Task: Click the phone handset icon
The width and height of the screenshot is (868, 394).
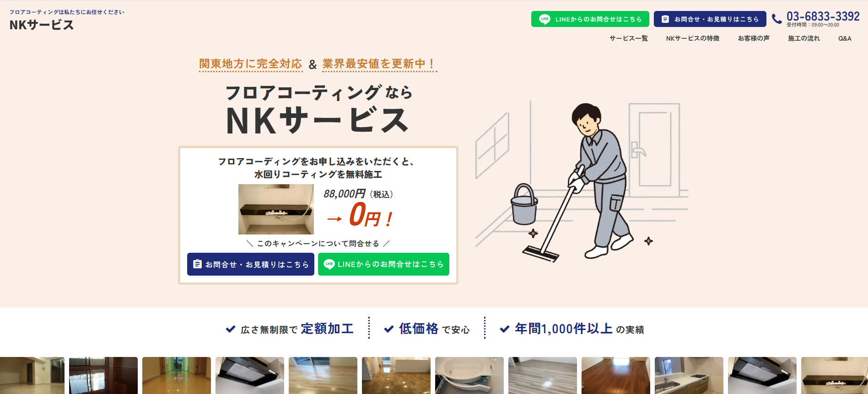Action: [x=777, y=19]
